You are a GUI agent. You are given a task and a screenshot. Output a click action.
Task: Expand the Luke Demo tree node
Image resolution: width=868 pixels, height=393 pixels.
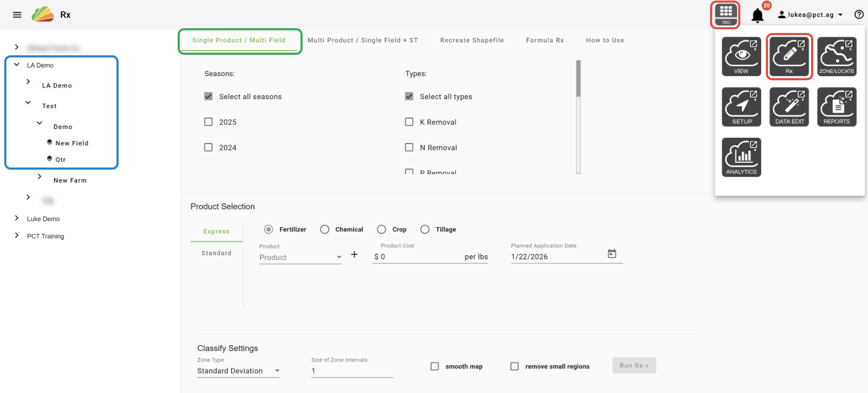click(17, 219)
